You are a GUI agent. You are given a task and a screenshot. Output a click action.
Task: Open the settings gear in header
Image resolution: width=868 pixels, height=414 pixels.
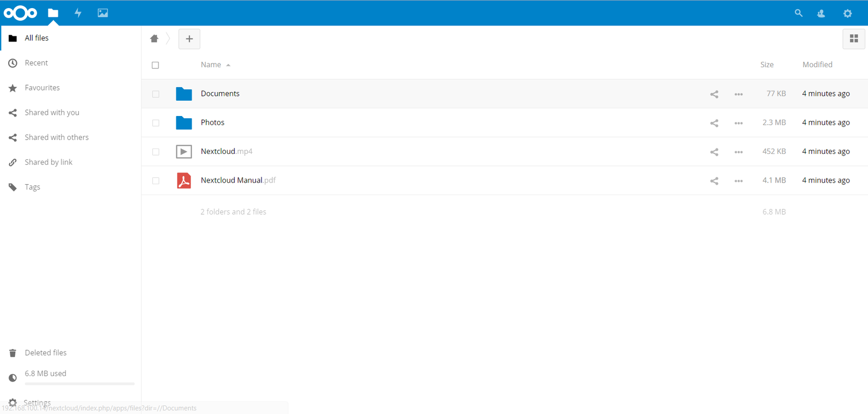pyautogui.click(x=847, y=13)
